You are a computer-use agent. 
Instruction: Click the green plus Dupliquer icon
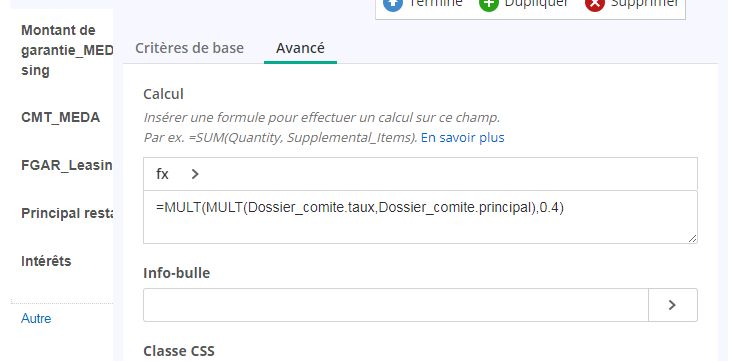(x=489, y=4)
